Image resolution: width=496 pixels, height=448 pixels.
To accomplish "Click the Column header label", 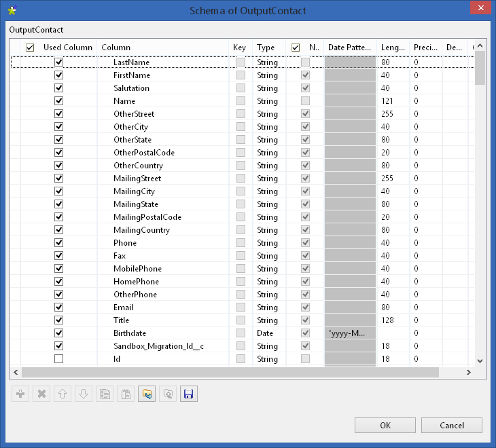I will coord(116,48).
